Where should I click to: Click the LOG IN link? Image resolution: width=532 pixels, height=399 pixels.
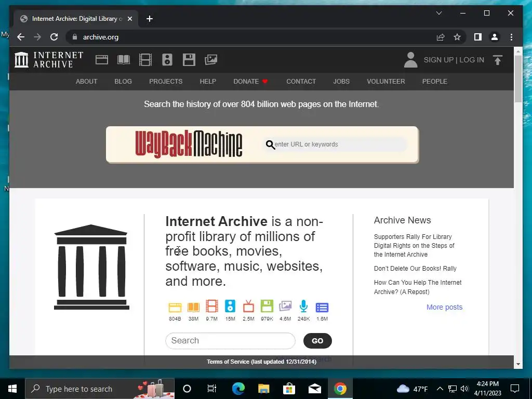coord(472,60)
